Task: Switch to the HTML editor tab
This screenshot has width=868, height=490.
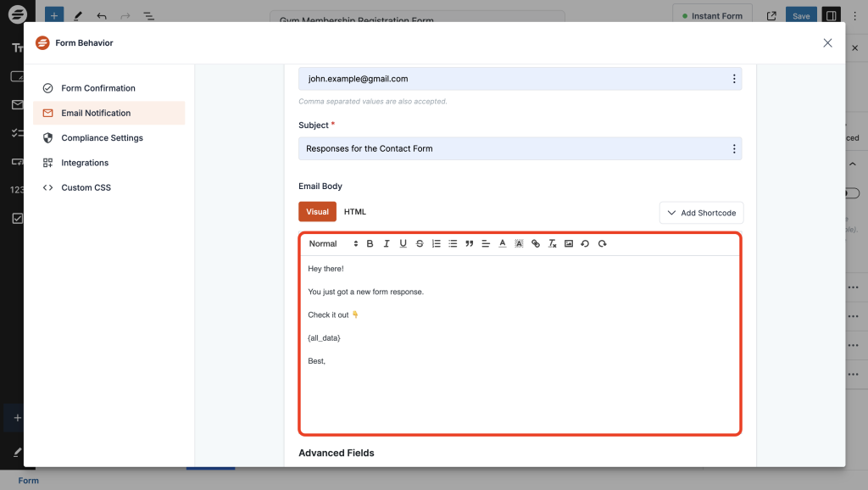Action: [x=355, y=212]
